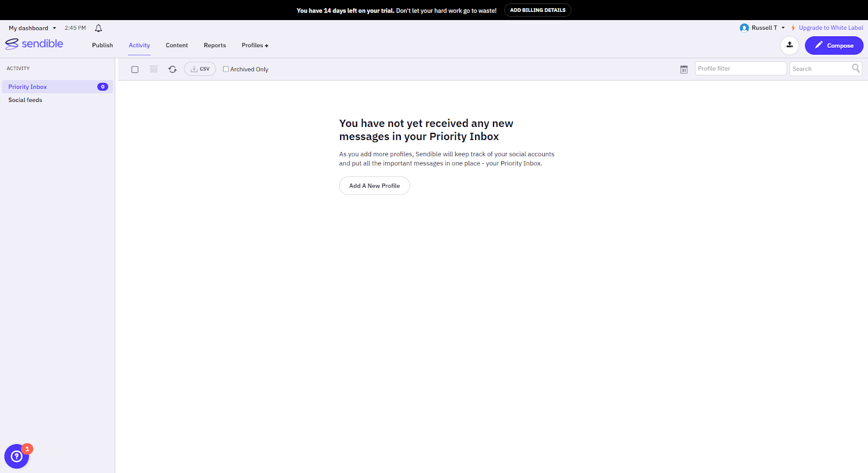
Task: Switch to the Publish tab
Action: (x=103, y=46)
